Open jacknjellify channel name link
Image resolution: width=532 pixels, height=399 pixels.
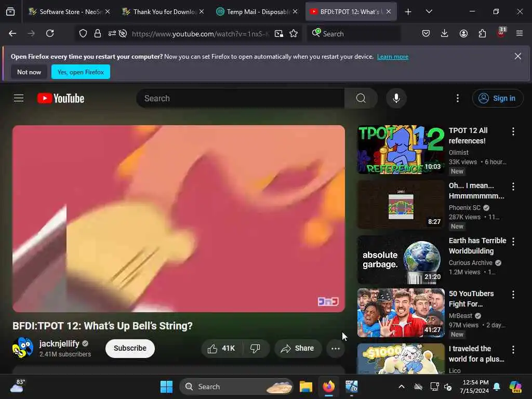pos(59,344)
